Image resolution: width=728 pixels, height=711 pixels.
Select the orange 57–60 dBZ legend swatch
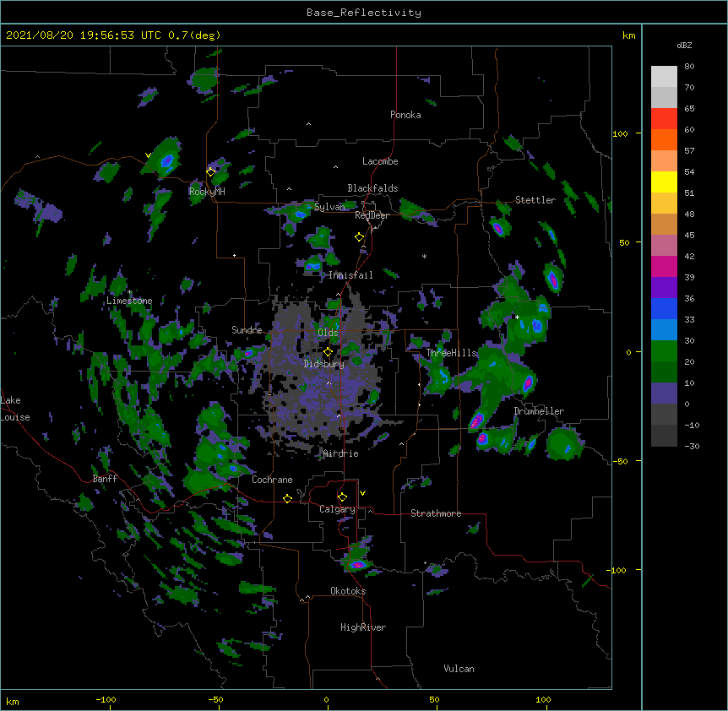point(664,139)
